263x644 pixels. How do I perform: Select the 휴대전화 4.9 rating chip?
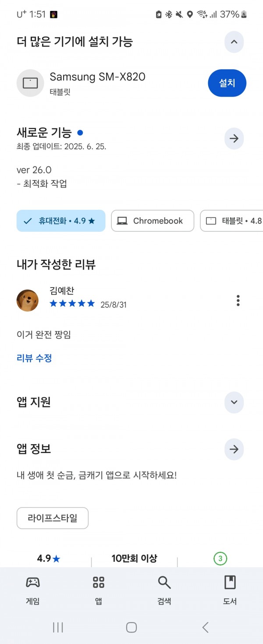pos(61,221)
